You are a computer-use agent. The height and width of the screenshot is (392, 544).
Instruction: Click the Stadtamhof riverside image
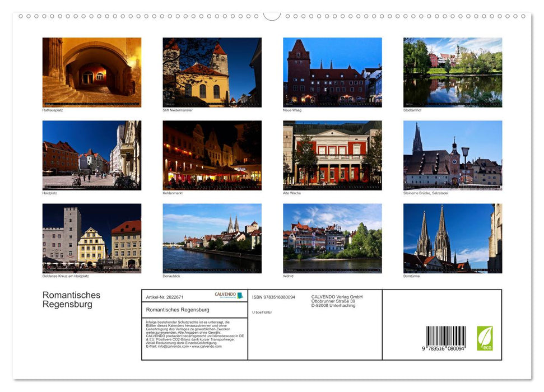(452, 71)
